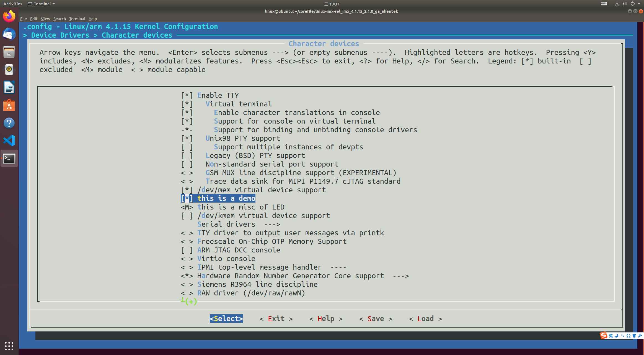Open Ubuntu Software store icon

click(9, 105)
